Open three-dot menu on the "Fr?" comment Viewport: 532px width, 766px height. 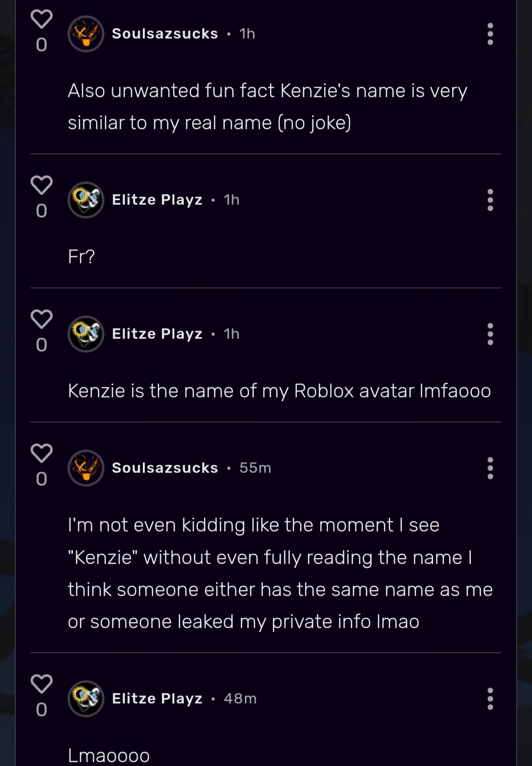[x=490, y=200]
